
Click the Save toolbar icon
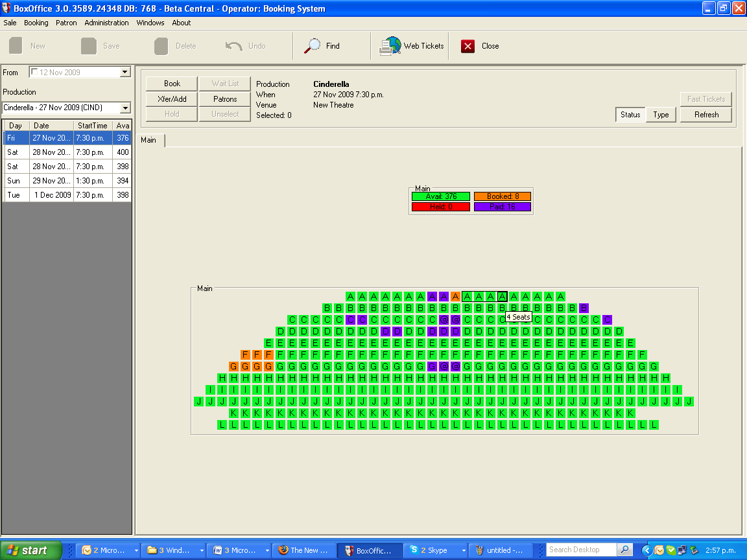point(88,45)
